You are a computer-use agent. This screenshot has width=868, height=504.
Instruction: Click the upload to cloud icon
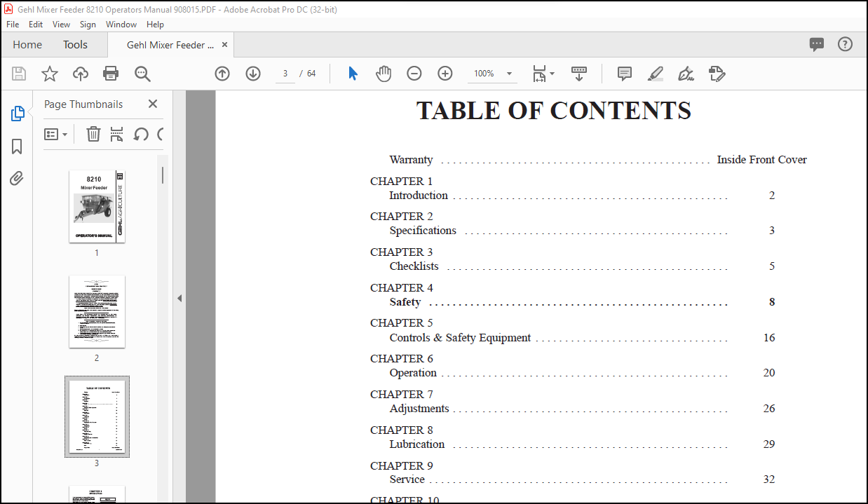81,74
